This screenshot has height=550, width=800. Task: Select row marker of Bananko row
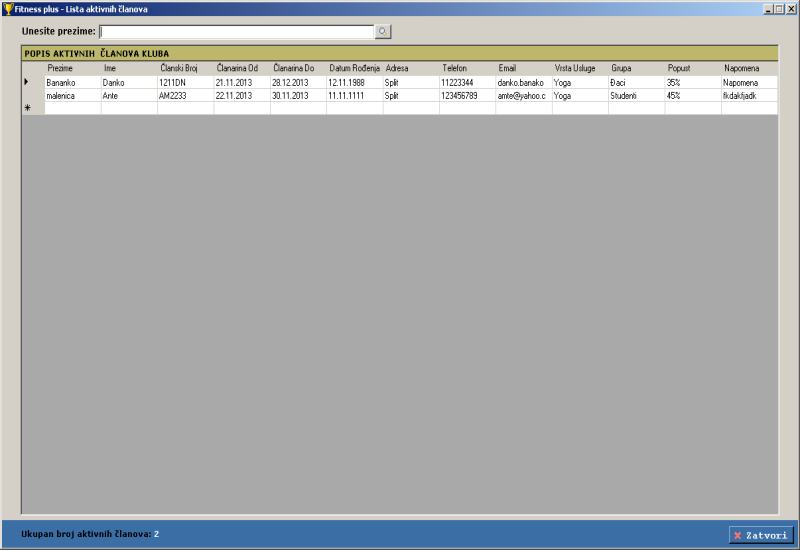click(33, 82)
